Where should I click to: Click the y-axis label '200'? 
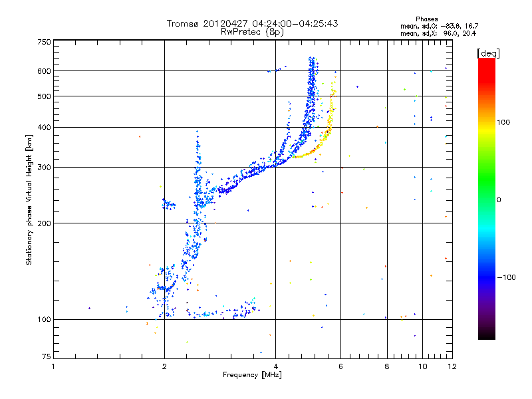click(x=44, y=223)
